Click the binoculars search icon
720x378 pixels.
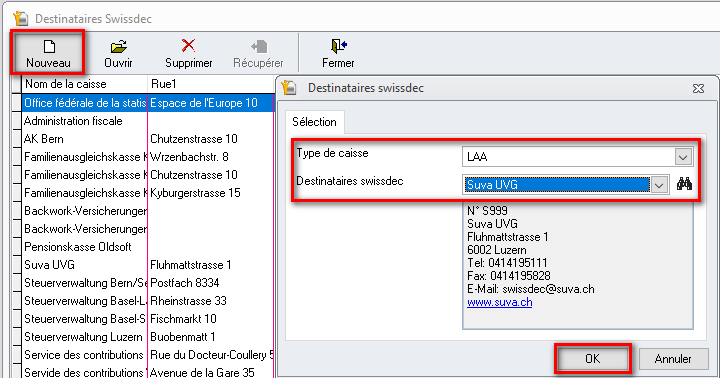[684, 184]
